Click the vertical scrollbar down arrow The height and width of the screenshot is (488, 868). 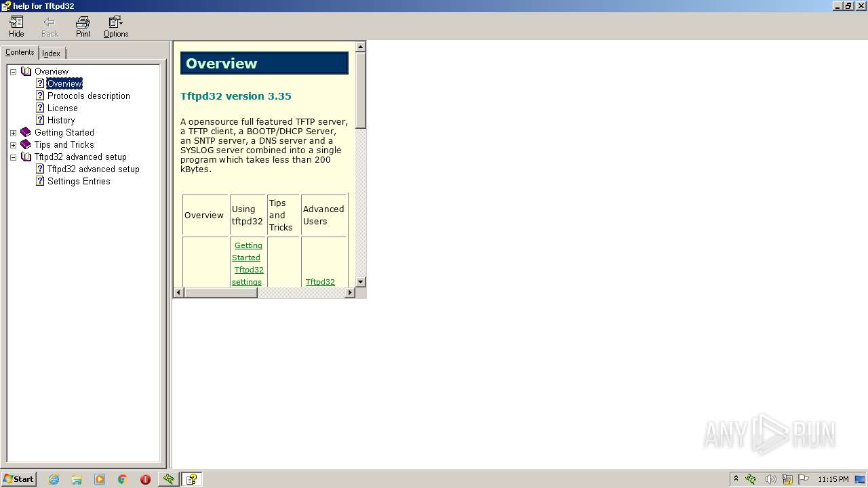coord(361,282)
